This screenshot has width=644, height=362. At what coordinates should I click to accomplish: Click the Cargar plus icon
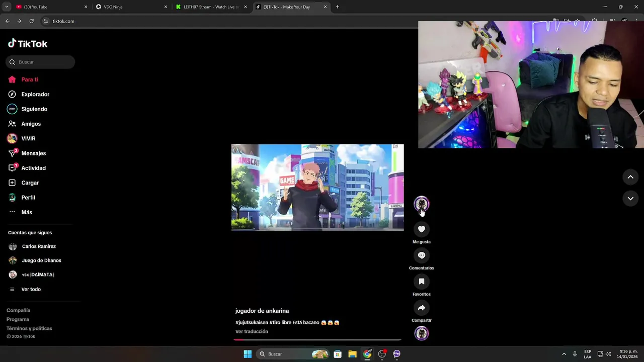coord(12,183)
